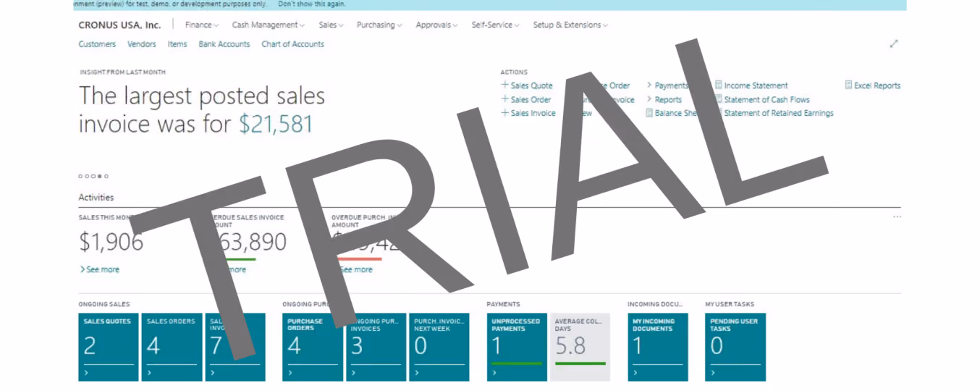Click the $1,906 sales this month value
The height and width of the screenshot is (391, 980).
pyautogui.click(x=111, y=242)
